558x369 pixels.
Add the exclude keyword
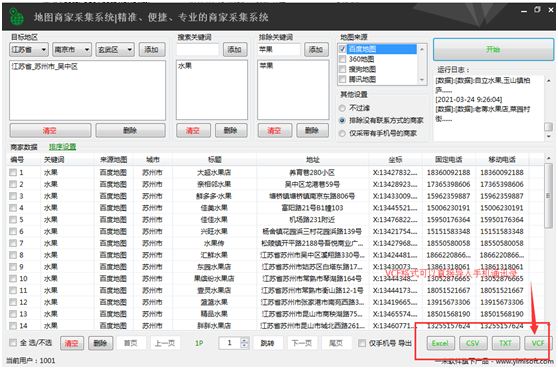click(x=316, y=49)
